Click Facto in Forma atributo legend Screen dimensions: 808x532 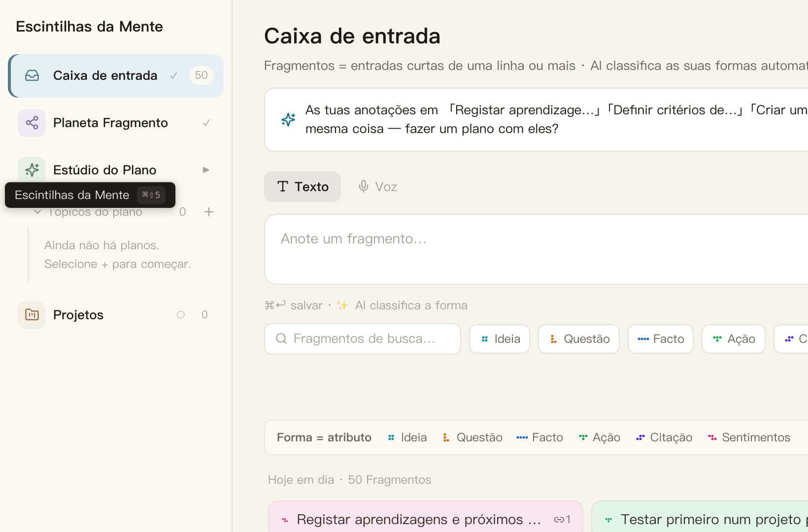[539, 437]
